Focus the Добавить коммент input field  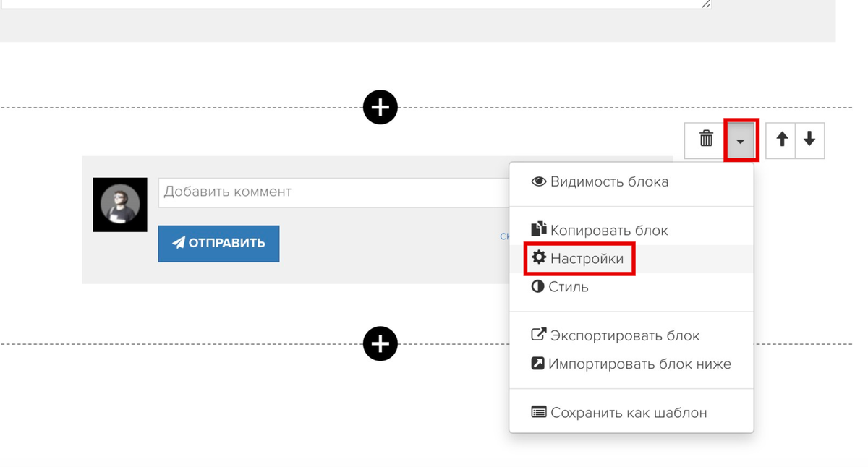click(x=334, y=192)
